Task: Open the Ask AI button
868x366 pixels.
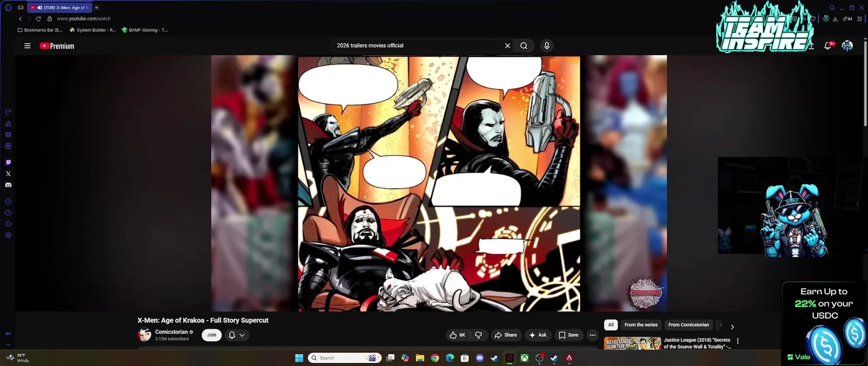Action: [x=538, y=335]
